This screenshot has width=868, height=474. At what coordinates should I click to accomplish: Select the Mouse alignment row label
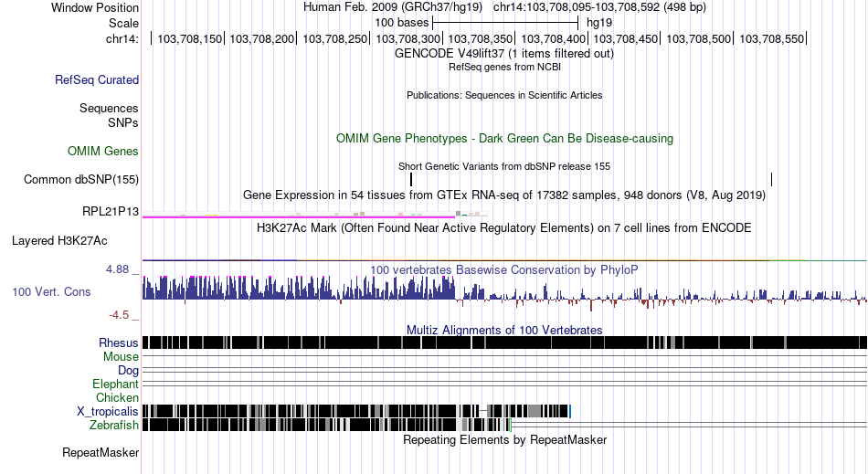point(121,357)
